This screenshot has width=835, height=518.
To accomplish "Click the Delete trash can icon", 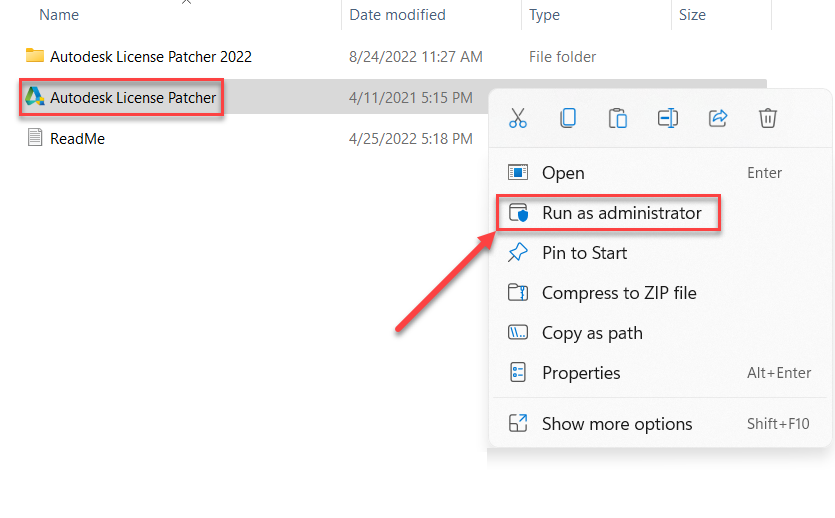I will coord(767,118).
